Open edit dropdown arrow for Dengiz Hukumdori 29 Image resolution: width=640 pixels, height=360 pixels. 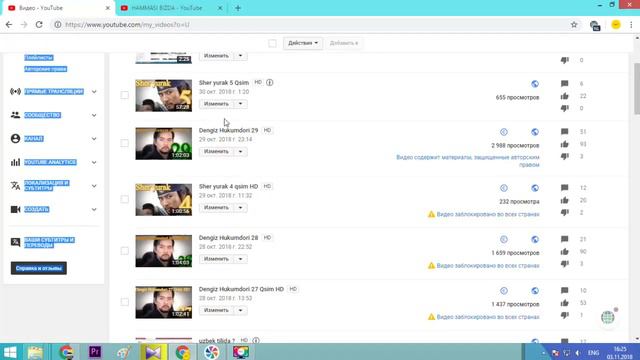[x=240, y=151]
